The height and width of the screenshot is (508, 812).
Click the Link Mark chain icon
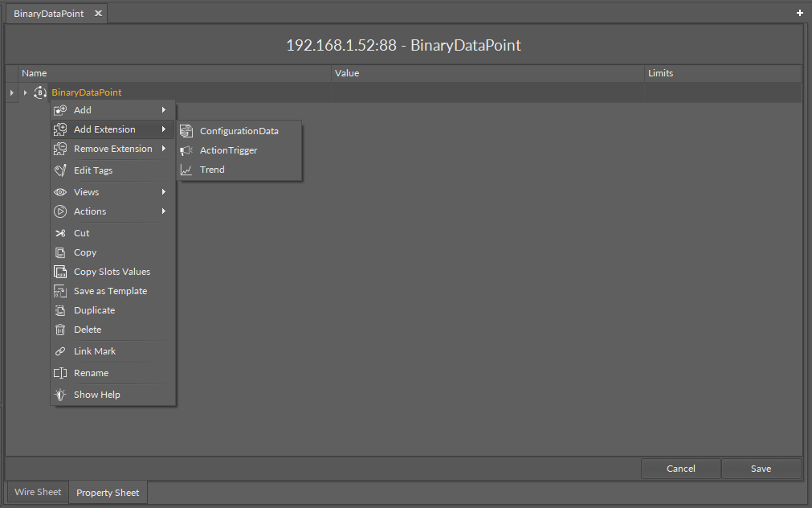coord(60,351)
